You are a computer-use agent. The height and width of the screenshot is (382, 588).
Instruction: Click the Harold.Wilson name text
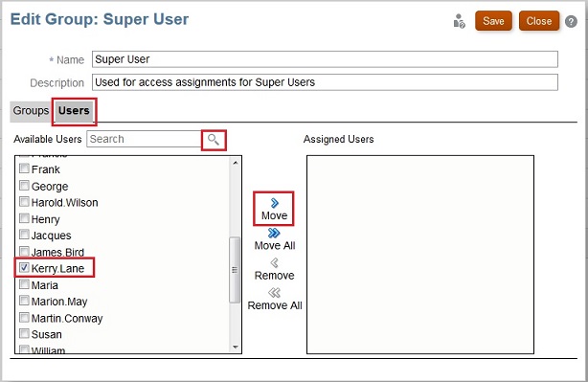[x=64, y=203]
